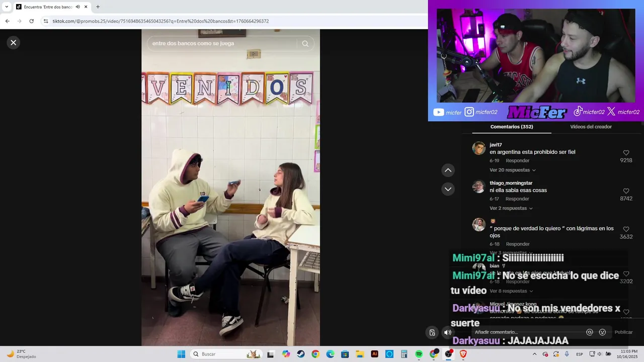Open a new browser tab with plus
The image size is (644, 362).
98,7
